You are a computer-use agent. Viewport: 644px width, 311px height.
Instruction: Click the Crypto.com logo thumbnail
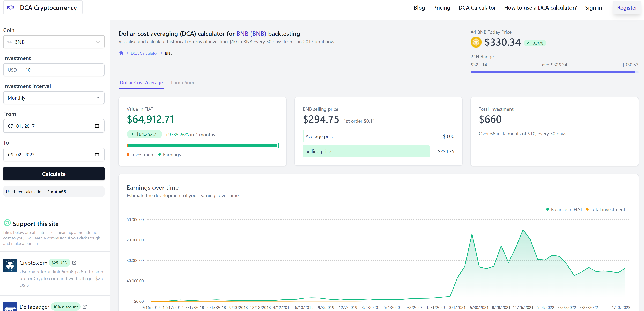click(x=10, y=265)
